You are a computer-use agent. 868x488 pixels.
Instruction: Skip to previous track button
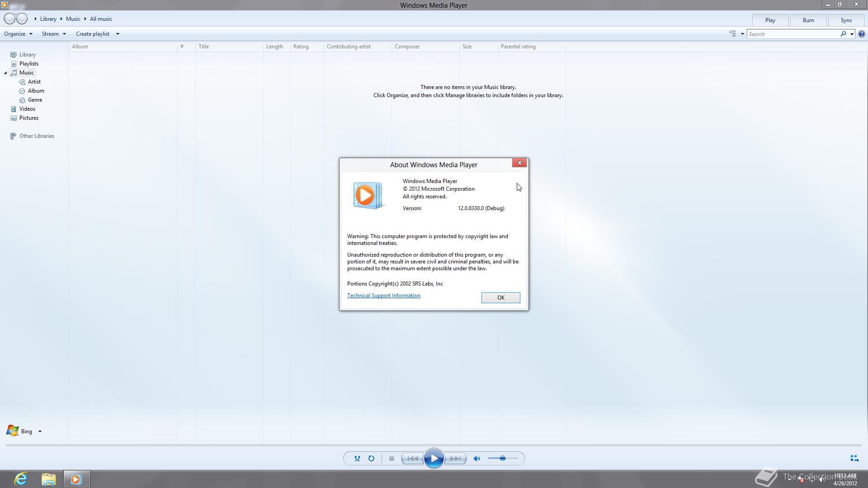coord(413,459)
